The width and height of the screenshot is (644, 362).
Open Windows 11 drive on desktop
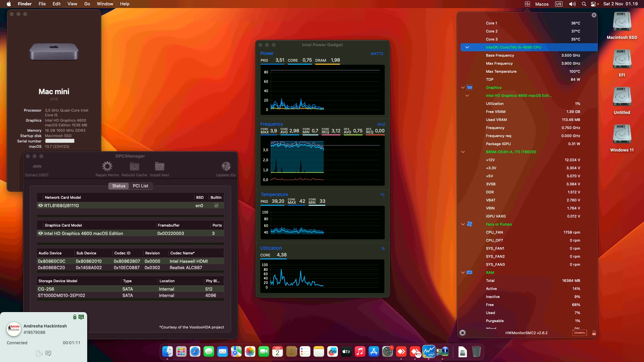click(622, 134)
